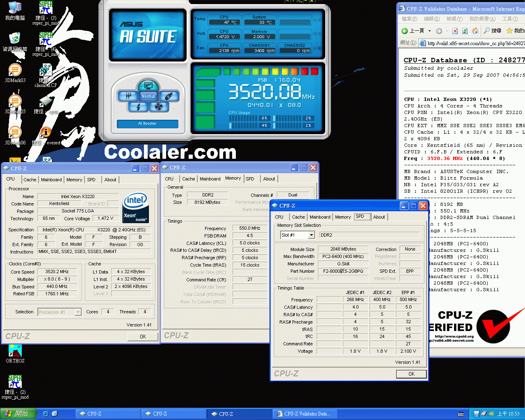Image resolution: width=525 pixels, height=420 pixels.
Task: Select the Normal mode button in AI Suite
Action: coord(148,96)
